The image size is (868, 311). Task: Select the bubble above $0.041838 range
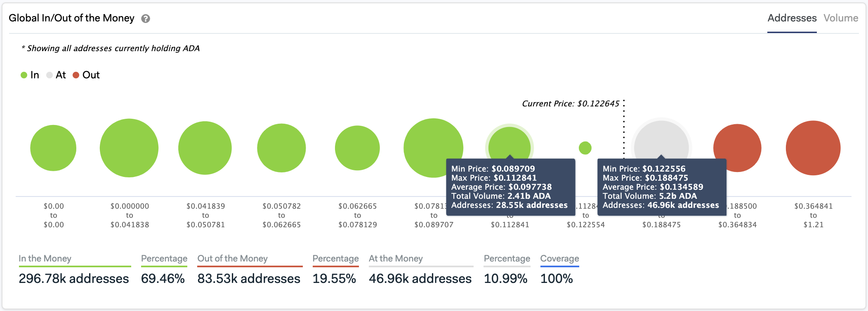(x=129, y=148)
